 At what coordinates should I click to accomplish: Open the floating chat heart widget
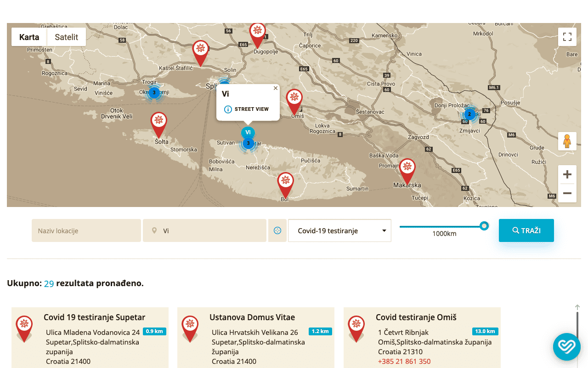coord(566,346)
